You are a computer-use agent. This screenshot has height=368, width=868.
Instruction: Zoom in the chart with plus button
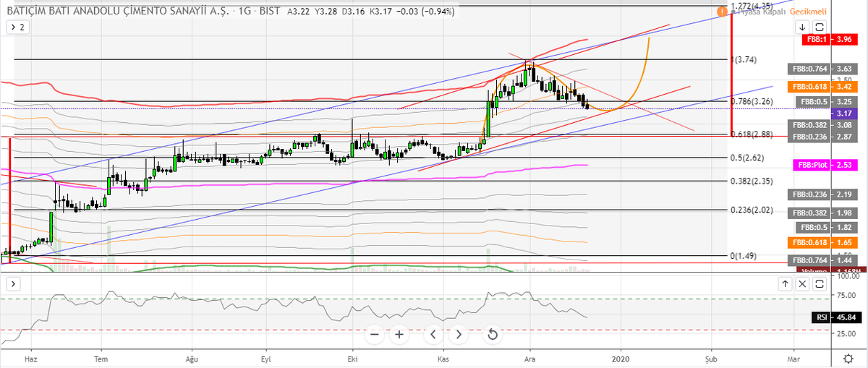399,334
